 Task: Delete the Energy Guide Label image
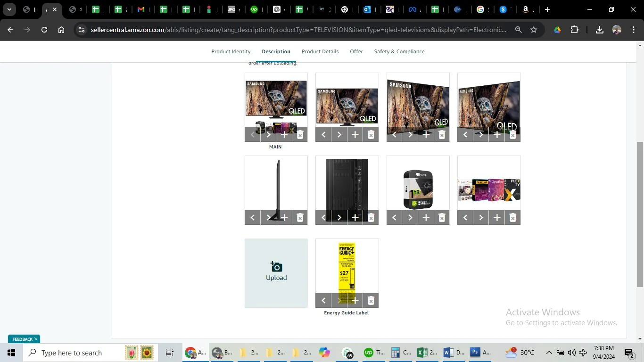371,301
